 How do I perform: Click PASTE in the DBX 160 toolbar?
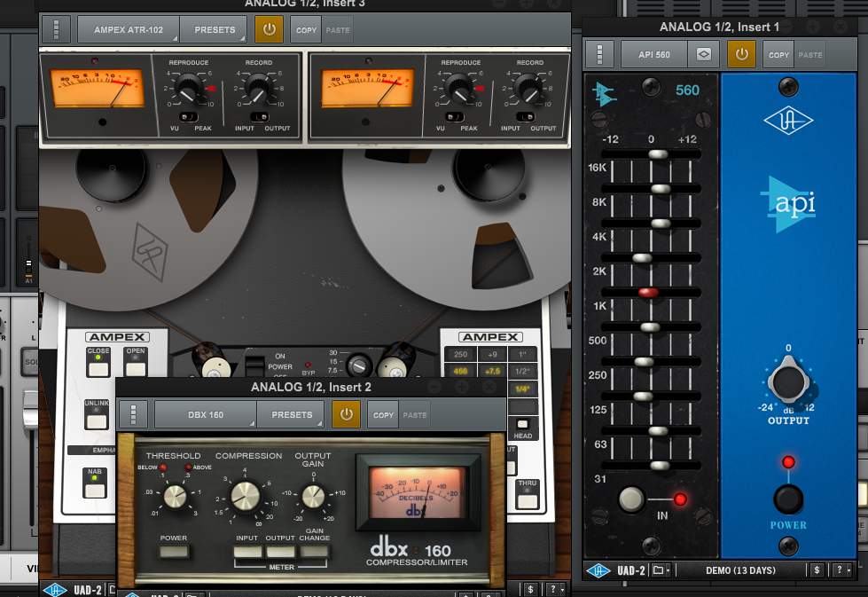pyautogui.click(x=415, y=415)
